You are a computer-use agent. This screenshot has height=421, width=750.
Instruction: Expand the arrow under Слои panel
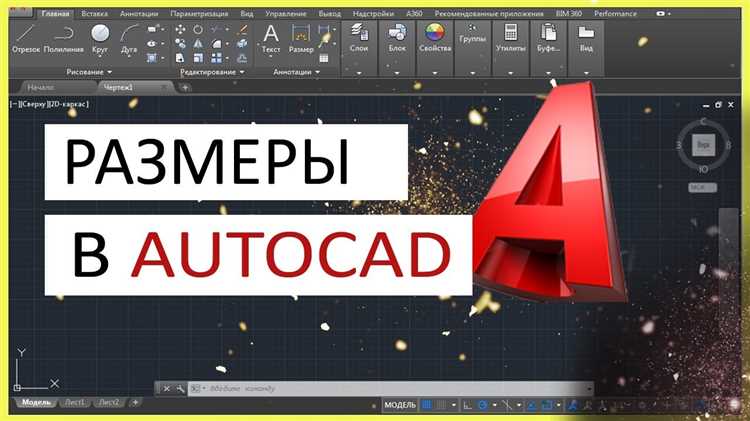point(359,73)
